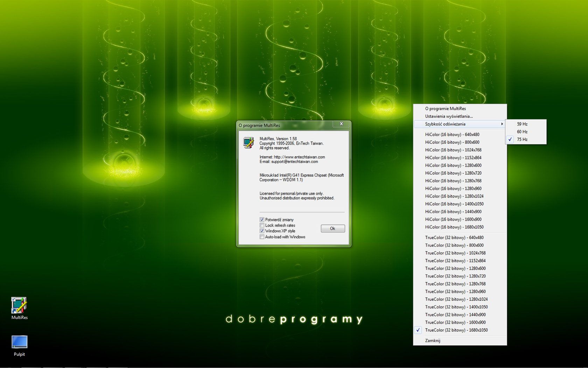Screen dimensions: 588x368
Task: Choose TrueColor (32 bitowy) - 1600x900
Action: point(460,322)
